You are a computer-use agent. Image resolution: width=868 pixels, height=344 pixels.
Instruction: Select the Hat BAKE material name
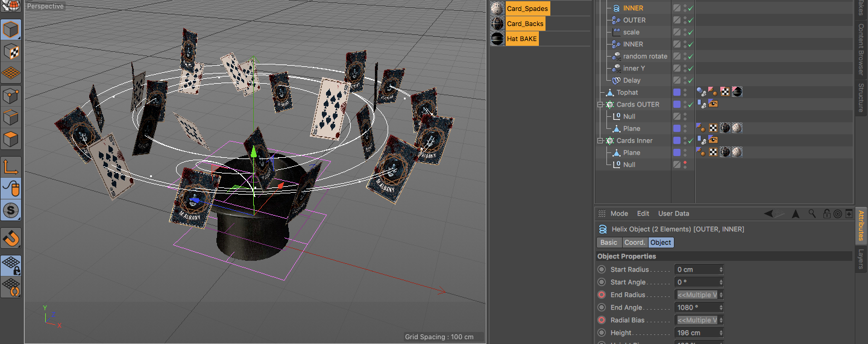click(521, 39)
